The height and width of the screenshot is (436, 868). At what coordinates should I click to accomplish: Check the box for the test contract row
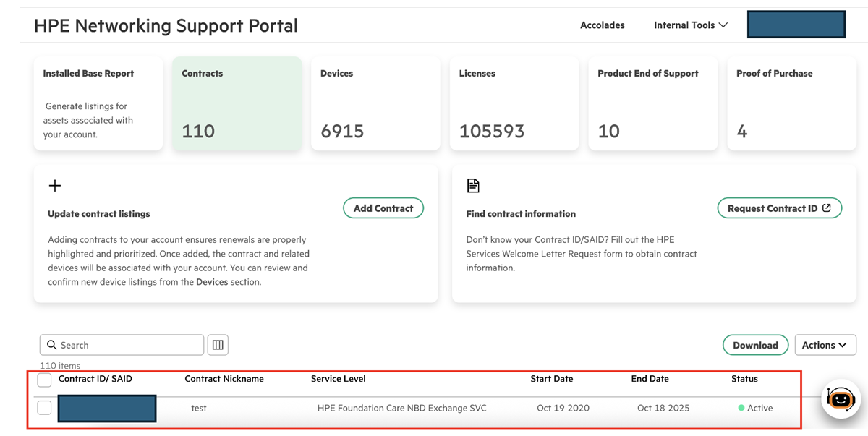pyautogui.click(x=44, y=408)
